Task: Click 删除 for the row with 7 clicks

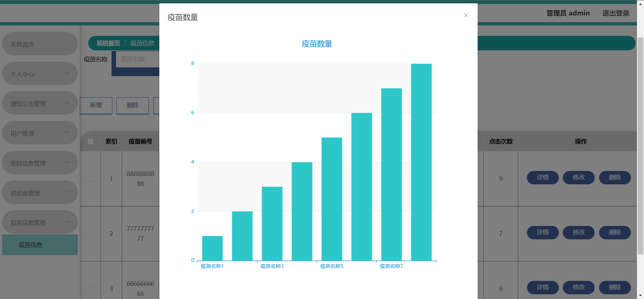Action: click(x=615, y=233)
